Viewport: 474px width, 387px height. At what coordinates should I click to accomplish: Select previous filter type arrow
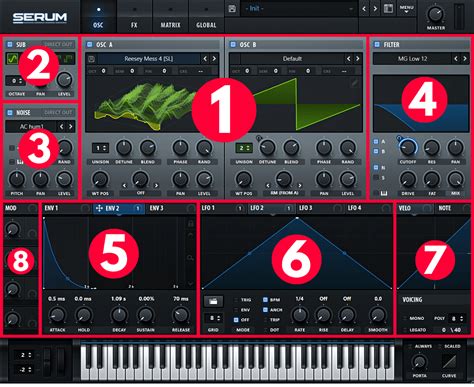[x=456, y=59]
